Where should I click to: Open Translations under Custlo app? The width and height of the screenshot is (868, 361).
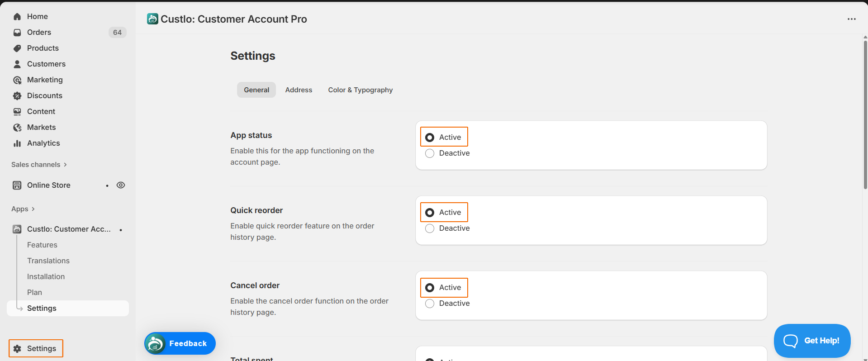48,261
